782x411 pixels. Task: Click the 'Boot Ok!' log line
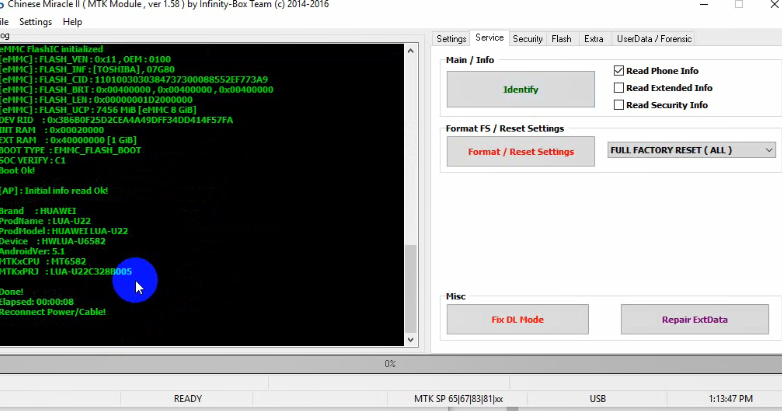click(x=17, y=171)
